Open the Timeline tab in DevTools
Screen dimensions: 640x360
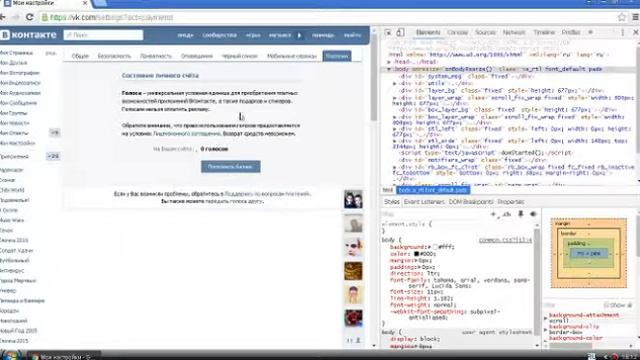coord(544,32)
